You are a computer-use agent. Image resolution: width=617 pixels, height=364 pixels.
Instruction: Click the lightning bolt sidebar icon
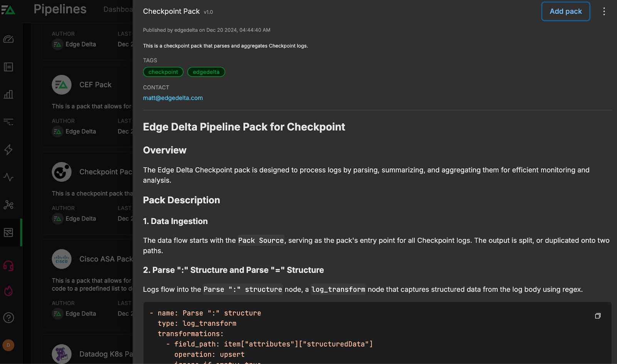point(8,149)
